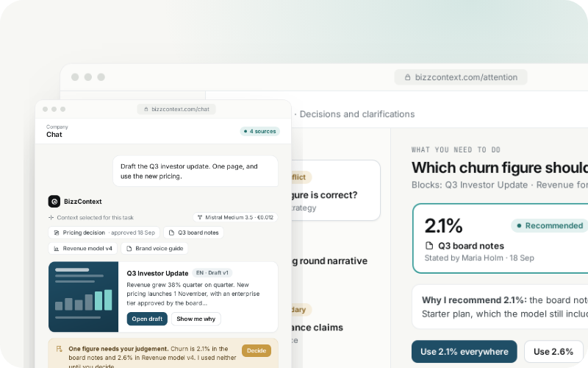Click the BizzContext logo icon in chat

(54, 201)
